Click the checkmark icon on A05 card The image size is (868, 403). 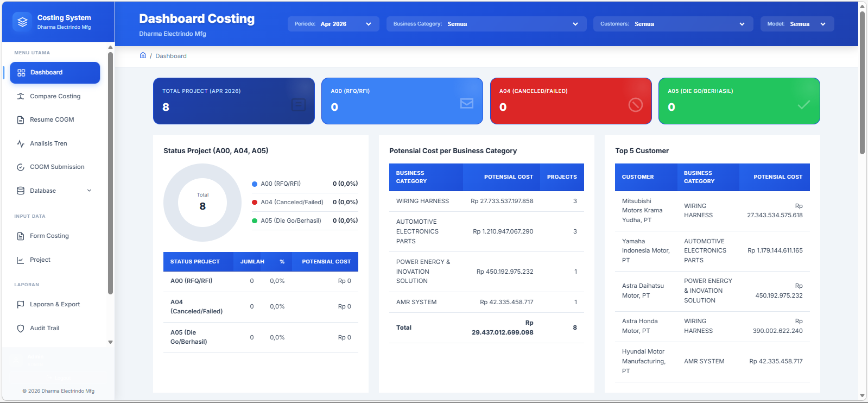click(804, 105)
